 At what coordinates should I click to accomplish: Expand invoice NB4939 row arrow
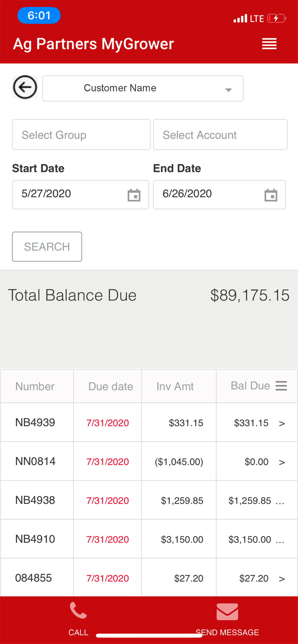[282, 423]
